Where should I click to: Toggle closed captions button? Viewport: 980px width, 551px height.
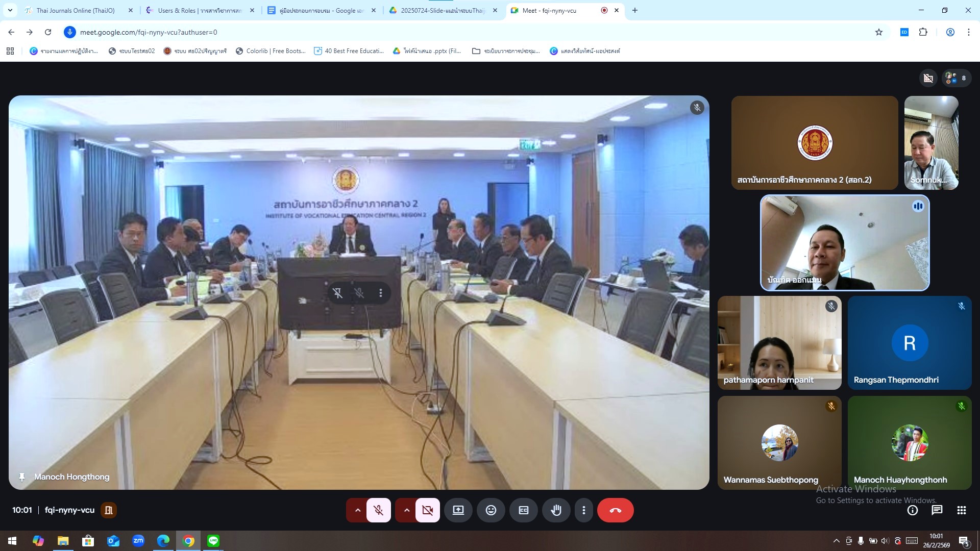coord(523,510)
